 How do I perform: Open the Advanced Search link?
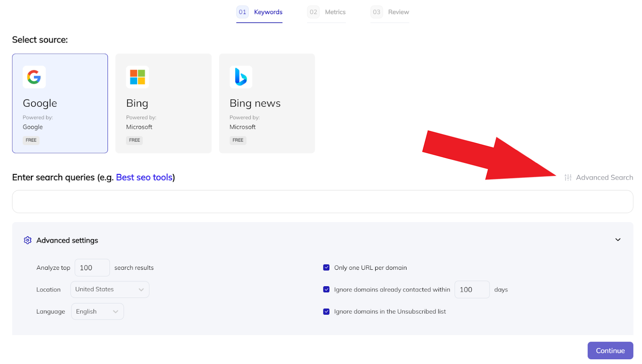599,178
